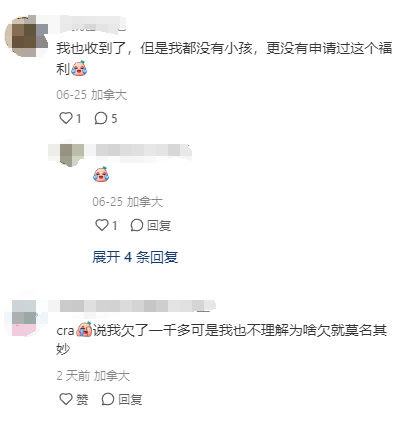The width and height of the screenshot is (406, 421).
Task: Click the crying emoji in first comment text
Action: (x=79, y=68)
